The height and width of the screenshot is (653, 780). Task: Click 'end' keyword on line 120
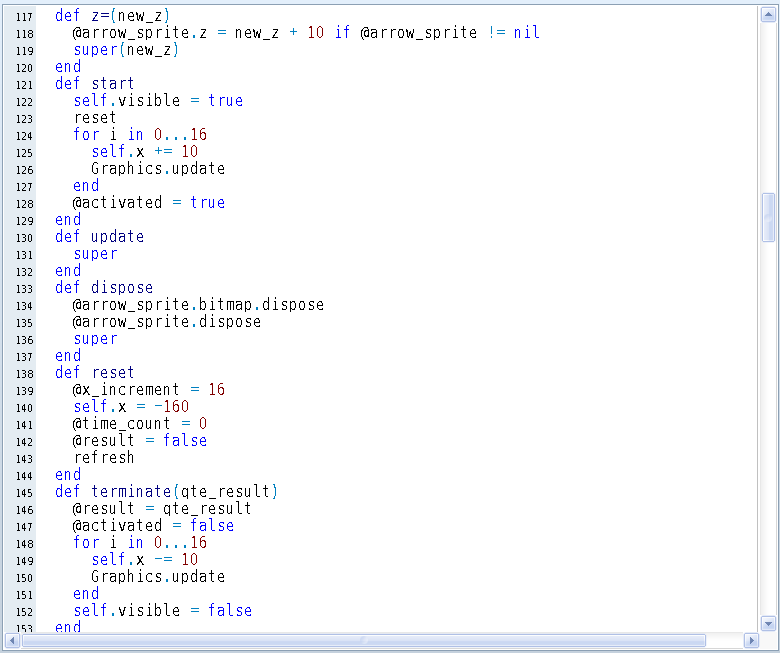68,67
